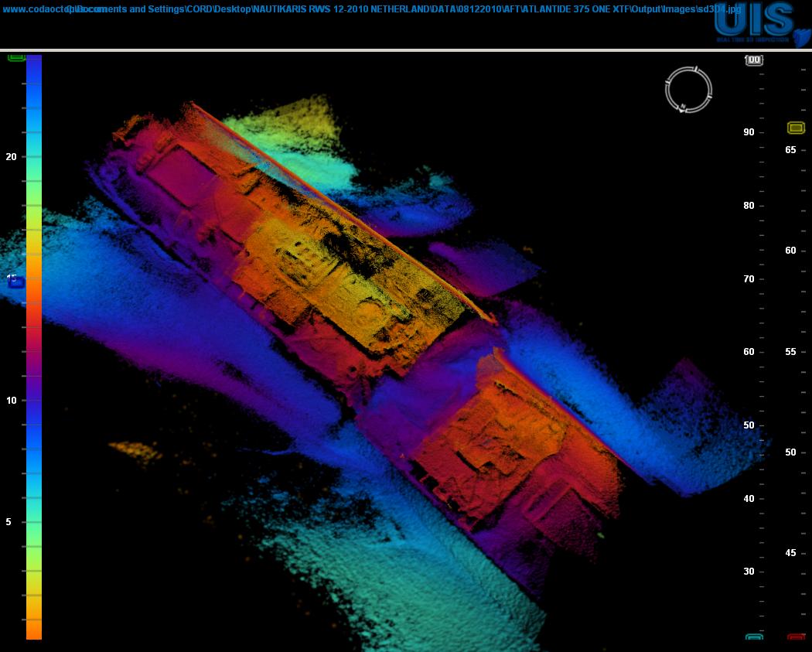Click the north arrow inside the compass rose
The image size is (812, 652).
click(684, 107)
